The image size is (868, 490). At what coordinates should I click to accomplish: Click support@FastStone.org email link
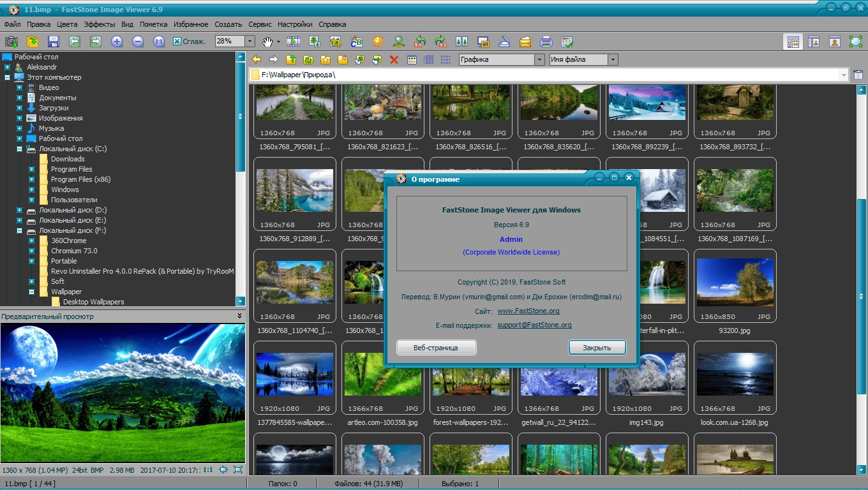pyautogui.click(x=534, y=325)
